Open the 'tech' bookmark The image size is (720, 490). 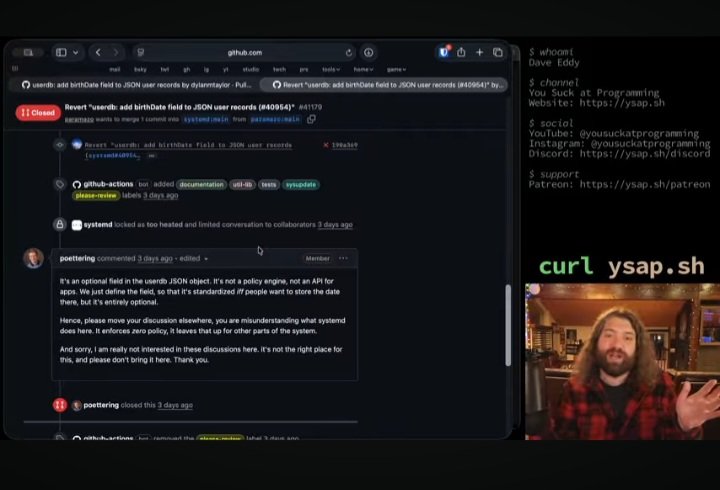click(x=279, y=69)
